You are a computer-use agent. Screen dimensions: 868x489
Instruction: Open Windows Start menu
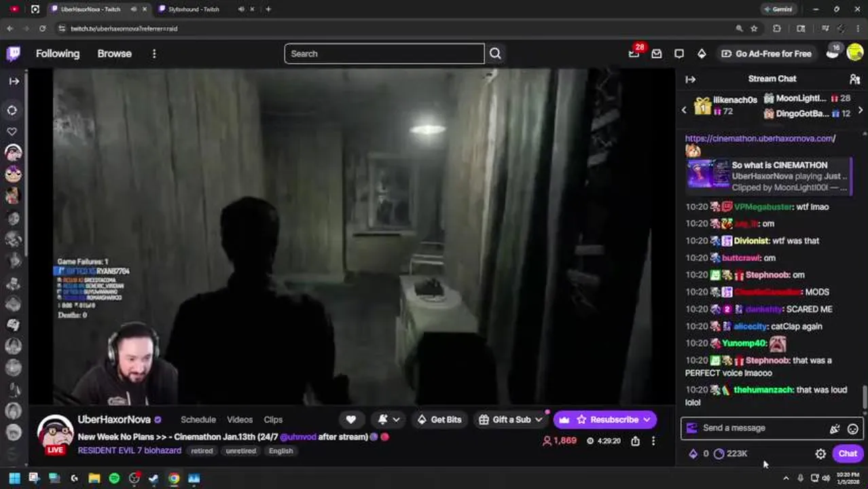coord(14,478)
